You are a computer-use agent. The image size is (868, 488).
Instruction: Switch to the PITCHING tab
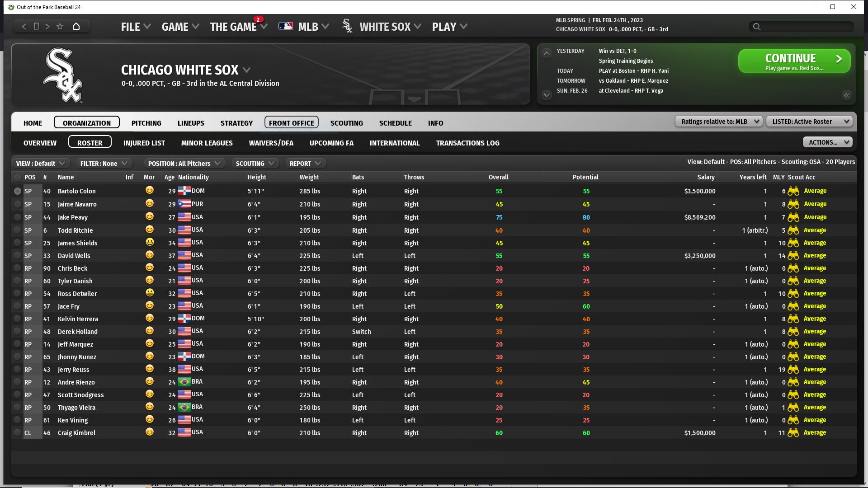click(x=146, y=123)
